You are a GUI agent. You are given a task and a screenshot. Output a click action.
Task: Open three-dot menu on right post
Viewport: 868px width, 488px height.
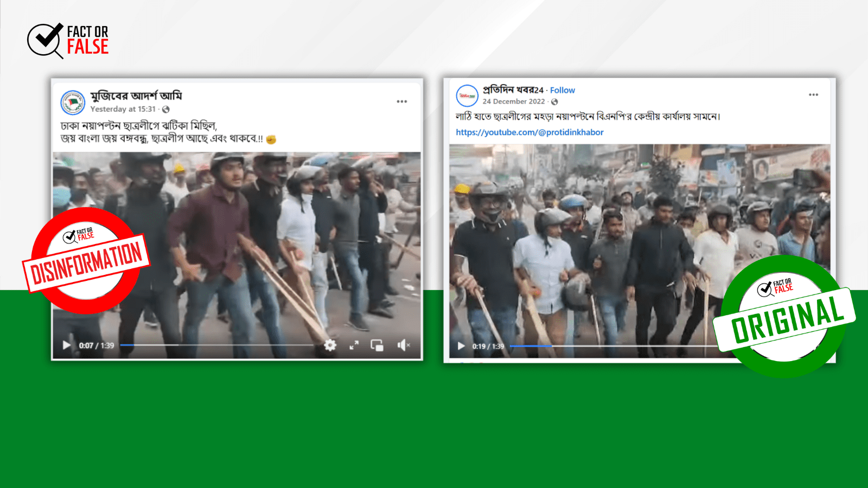click(x=813, y=94)
